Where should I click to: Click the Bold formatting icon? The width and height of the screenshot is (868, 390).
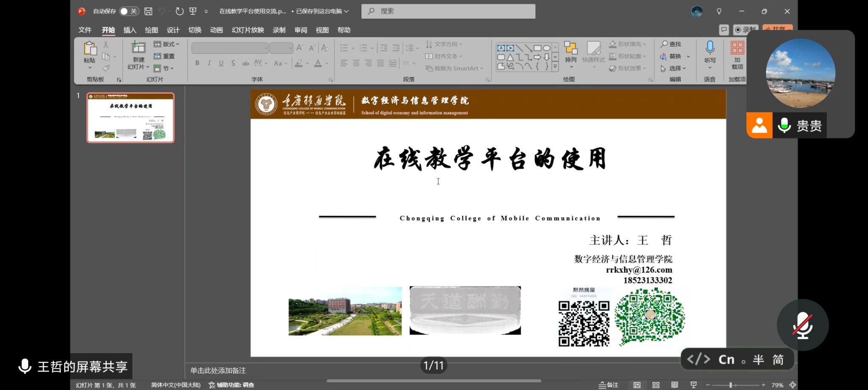[x=197, y=63]
